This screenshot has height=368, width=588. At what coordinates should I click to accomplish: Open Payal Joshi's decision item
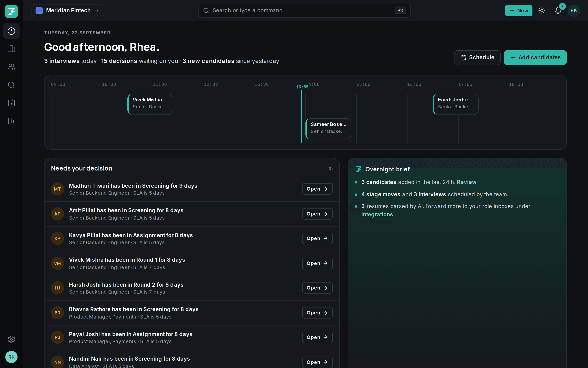point(317,337)
